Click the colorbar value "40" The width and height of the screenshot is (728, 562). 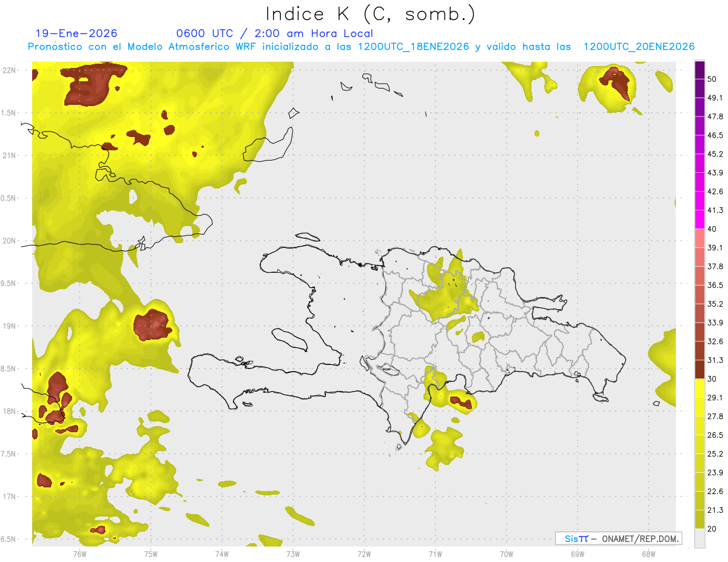point(712,229)
